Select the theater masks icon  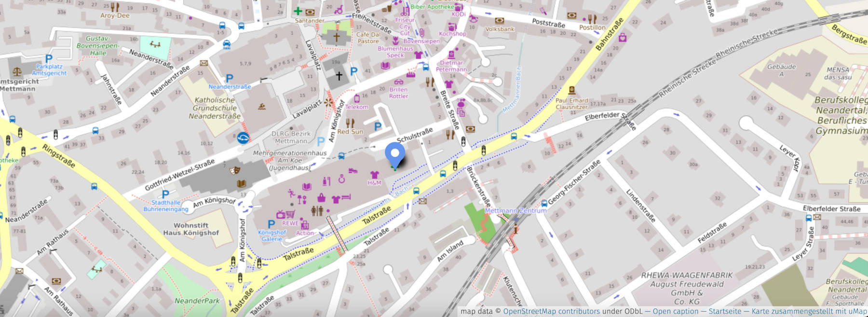(x=235, y=170)
